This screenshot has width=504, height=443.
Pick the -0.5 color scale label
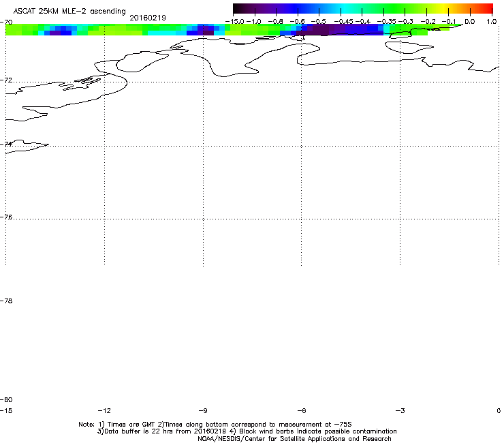tap(319, 22)
